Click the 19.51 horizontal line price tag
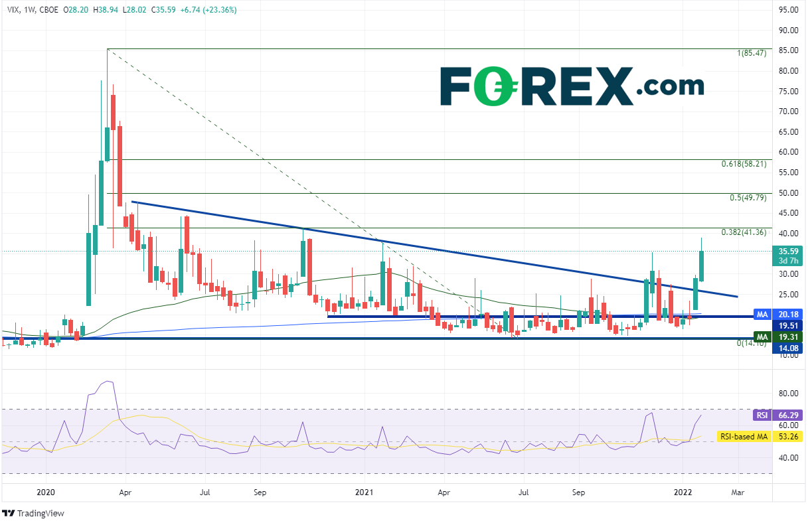Image resolution: width=812 pixels, height=525 pixels. (x=788, y=325)
